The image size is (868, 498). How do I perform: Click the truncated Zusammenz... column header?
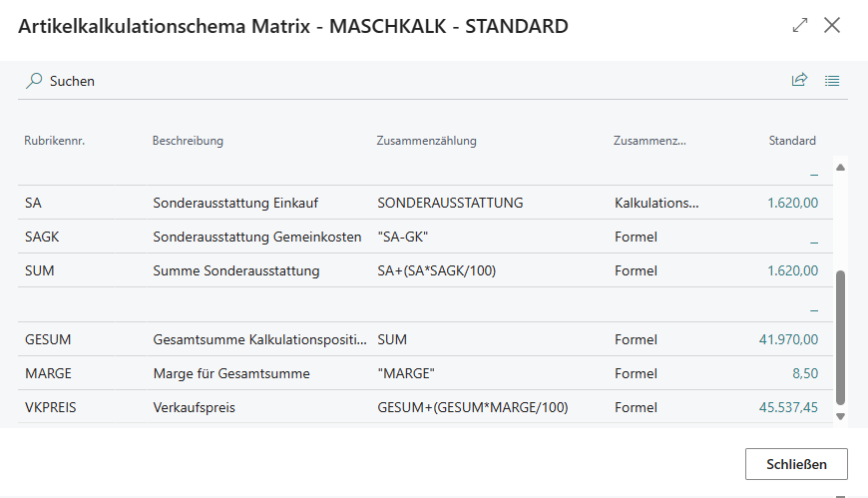click(650, 141)
